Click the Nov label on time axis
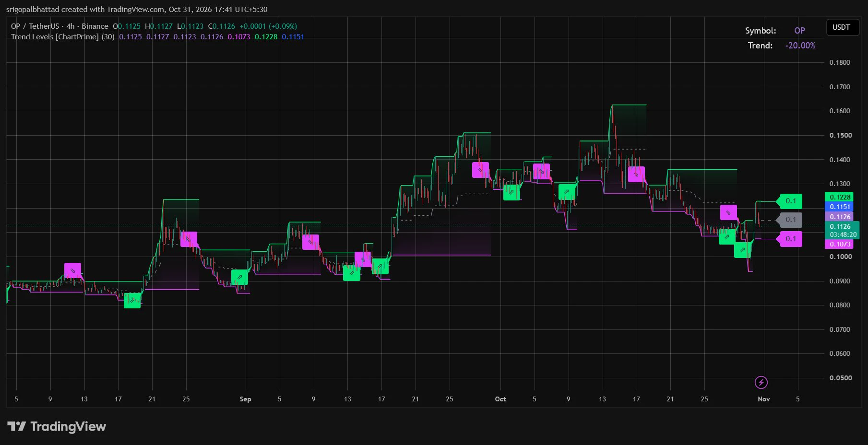This screenshot has width=868, height=445. pos(763,399)
